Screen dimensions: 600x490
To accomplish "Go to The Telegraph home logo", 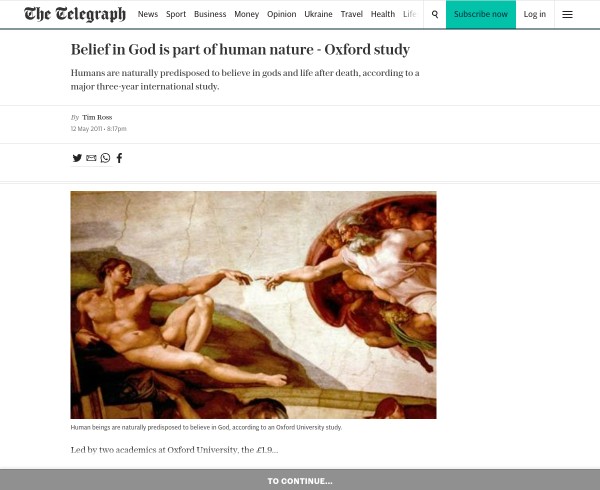I will [x=75, y=14].
